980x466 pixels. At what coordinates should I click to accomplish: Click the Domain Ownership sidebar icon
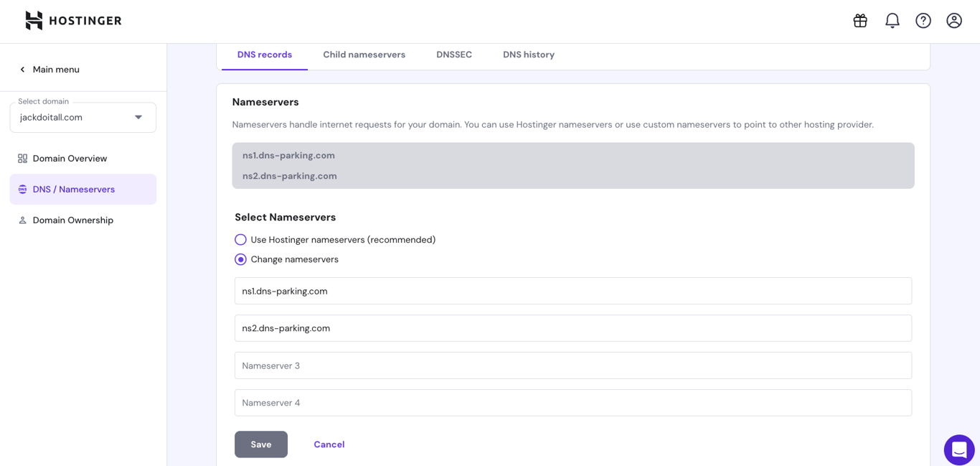click(22, 220)
